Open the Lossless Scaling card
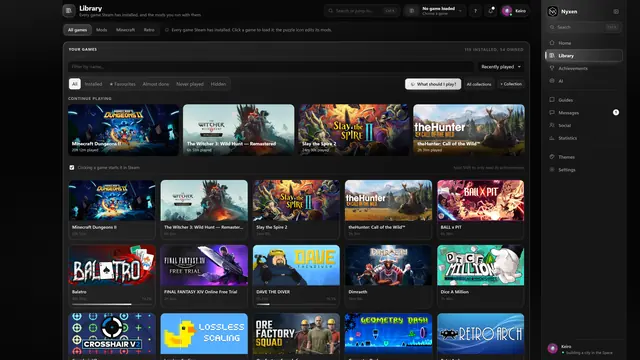 tap(204, 336)
